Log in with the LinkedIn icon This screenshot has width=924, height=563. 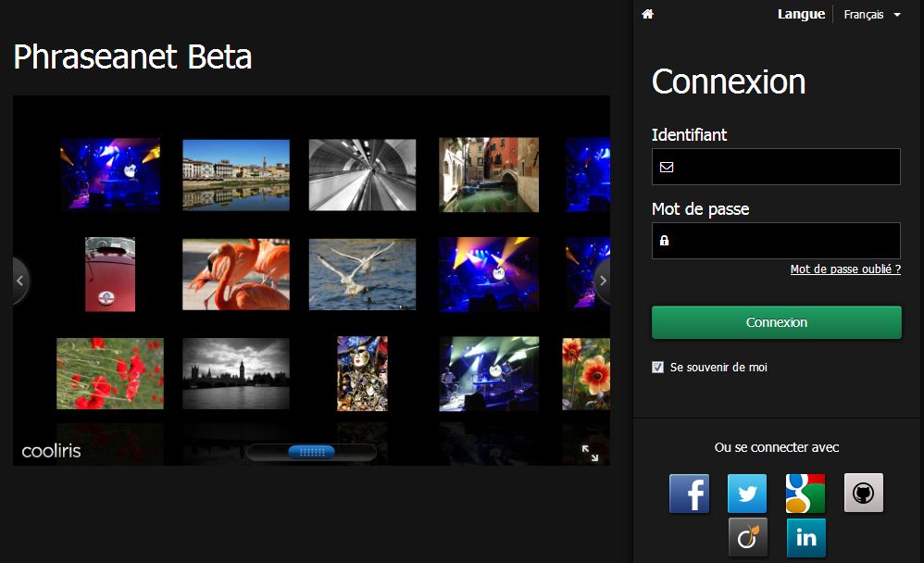point(805,538)
